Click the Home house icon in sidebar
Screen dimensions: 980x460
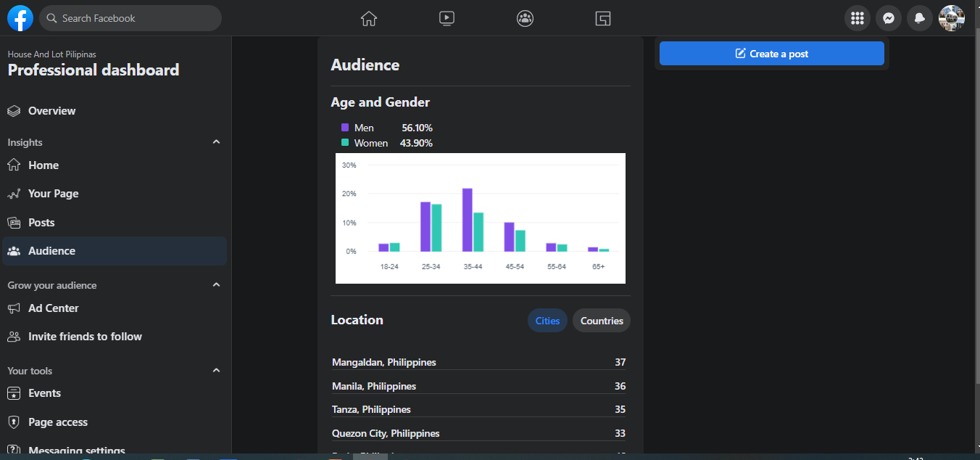click(14, 165)
